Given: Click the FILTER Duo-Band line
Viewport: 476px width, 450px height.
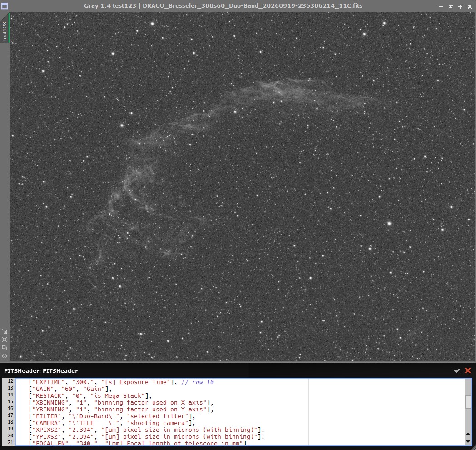Looking at the screenshot, I should (112, 416).
